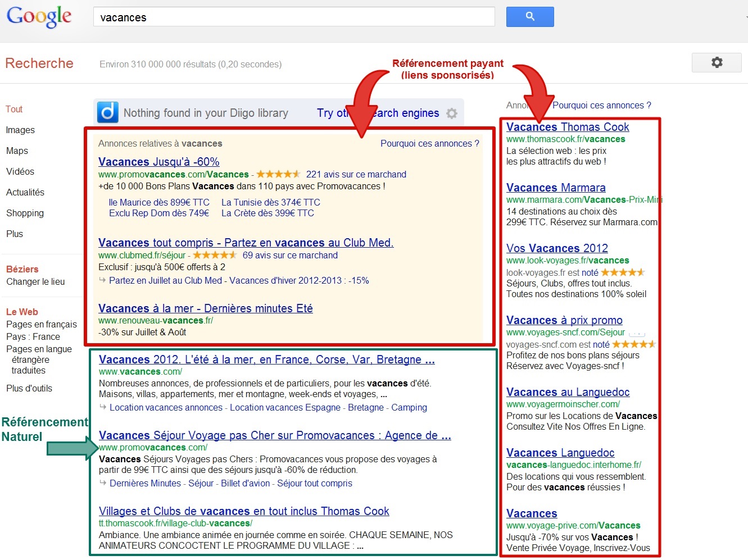
Task: Expand the Plus filter menu
Action: tap(15, 234)
